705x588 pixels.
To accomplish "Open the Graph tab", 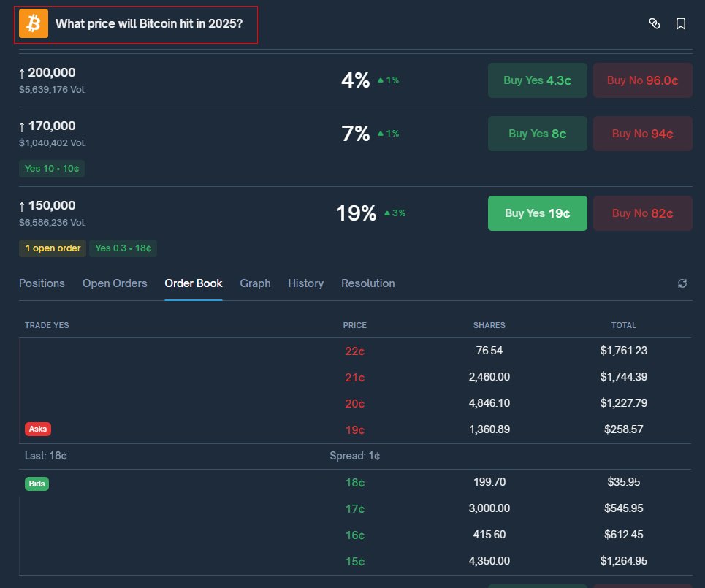I will tap(255, 283).
